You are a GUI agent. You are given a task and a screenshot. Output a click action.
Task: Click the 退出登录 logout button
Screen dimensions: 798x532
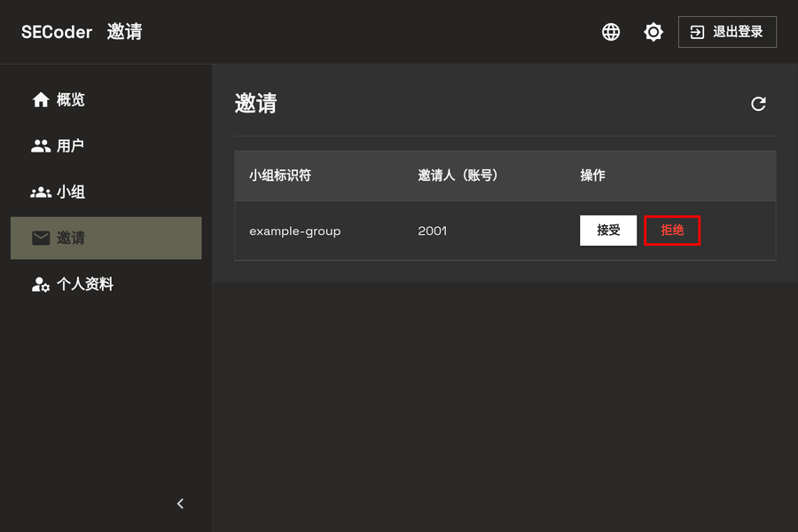(x=727, y=32)
